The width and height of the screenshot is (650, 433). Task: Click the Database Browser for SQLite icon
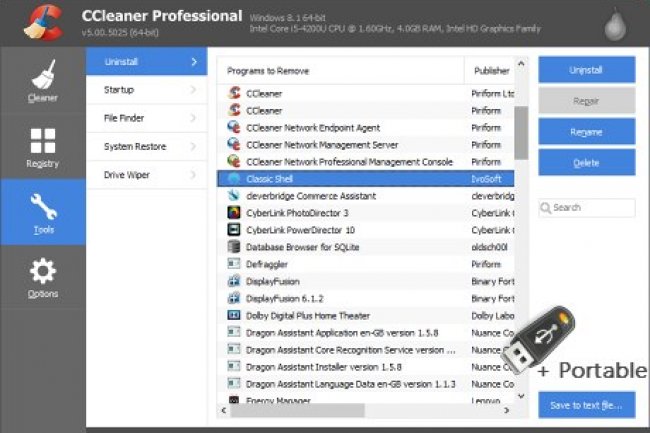pyautogui.click(x=234, y=246)
